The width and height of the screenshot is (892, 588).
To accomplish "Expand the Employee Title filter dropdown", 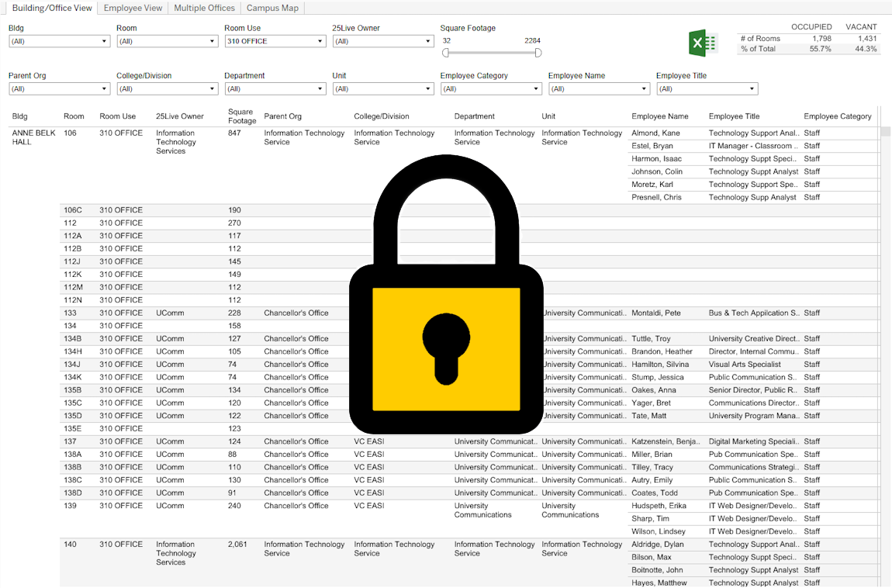I will [x=707, y=89].
